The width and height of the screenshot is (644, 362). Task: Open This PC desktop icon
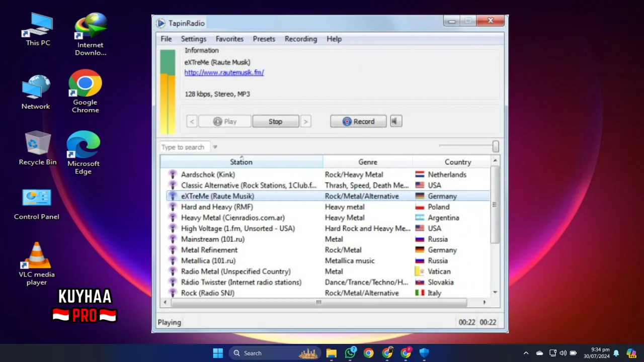[x=38, y=29]
